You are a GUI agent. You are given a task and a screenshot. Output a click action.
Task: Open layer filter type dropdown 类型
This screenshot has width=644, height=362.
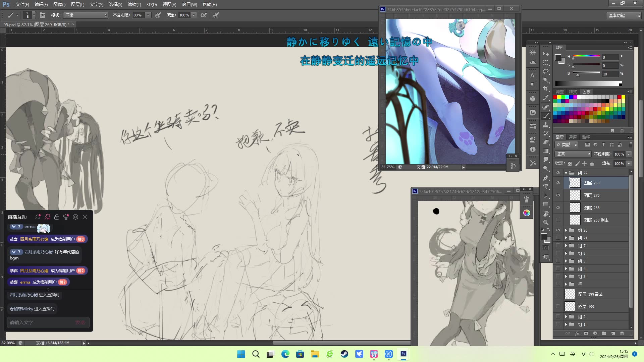(x=567, y=145)
